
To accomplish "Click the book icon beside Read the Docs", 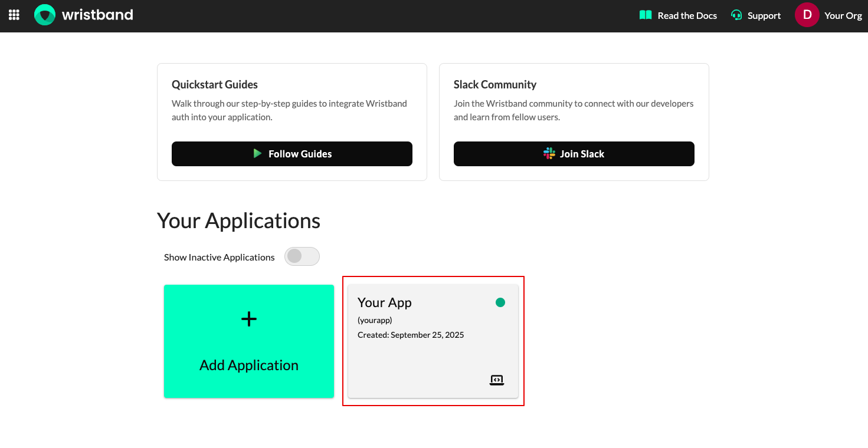I will tap(646, 15).
